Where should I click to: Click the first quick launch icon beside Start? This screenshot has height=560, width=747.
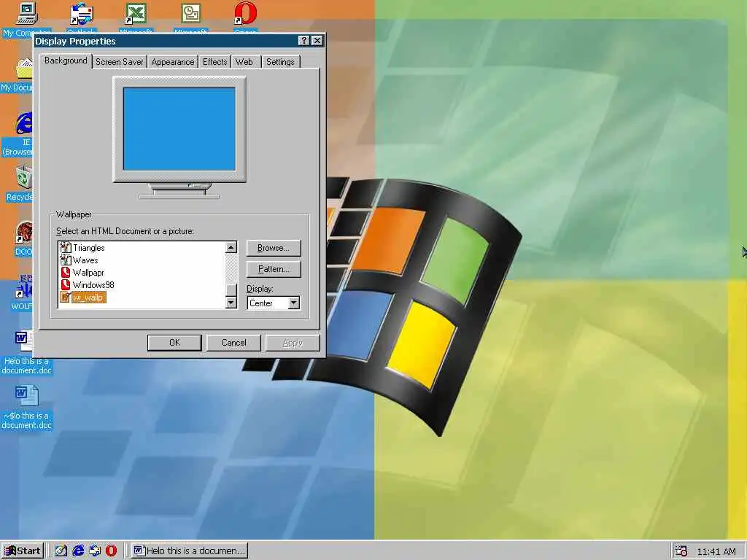point(61,551)
